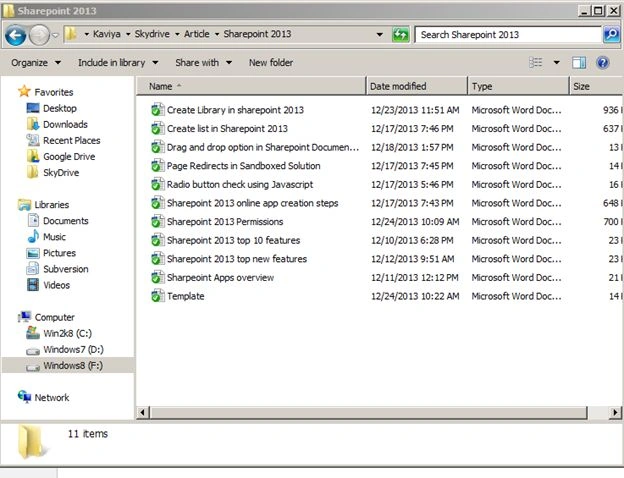
Task: Select the Google Drive favorite icon
Action: [x=33, y=156]
